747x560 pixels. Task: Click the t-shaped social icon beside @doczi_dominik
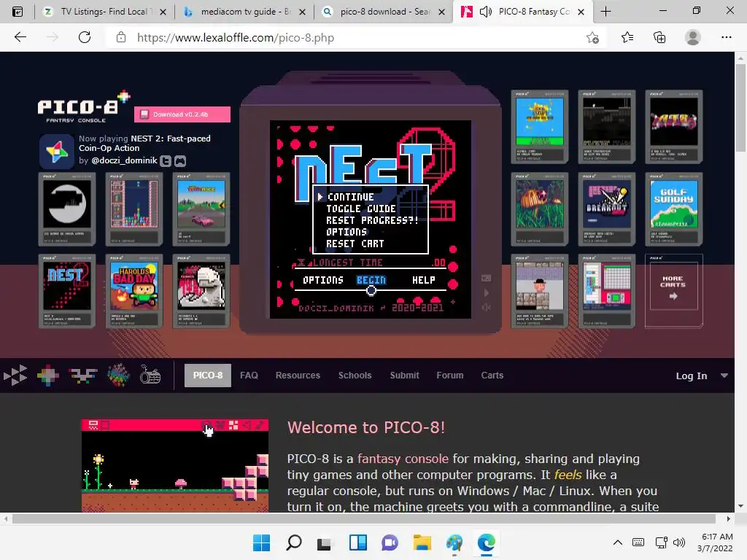point(166,161)
